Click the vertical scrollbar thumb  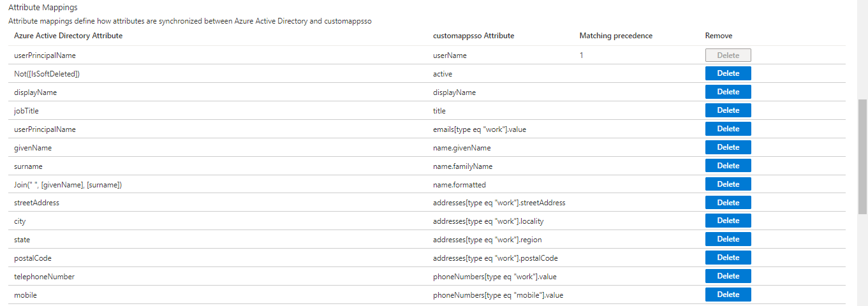point(863,156)
